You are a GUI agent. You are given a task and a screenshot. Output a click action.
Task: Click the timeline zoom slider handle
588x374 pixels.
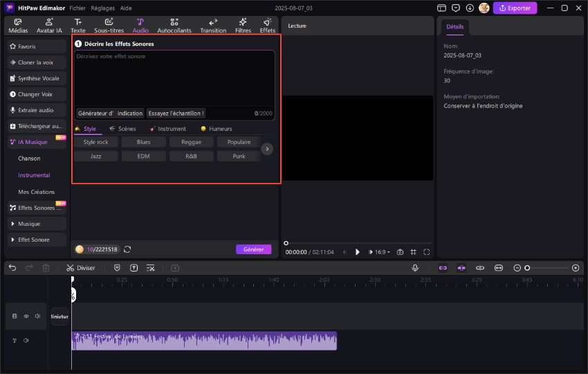pyautogui.click(x=527, y=268)
